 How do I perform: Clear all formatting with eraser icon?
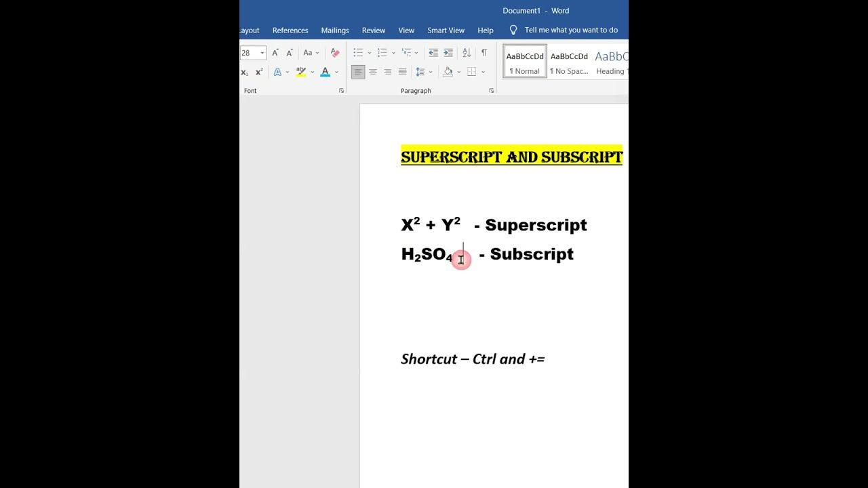point(334,53)
